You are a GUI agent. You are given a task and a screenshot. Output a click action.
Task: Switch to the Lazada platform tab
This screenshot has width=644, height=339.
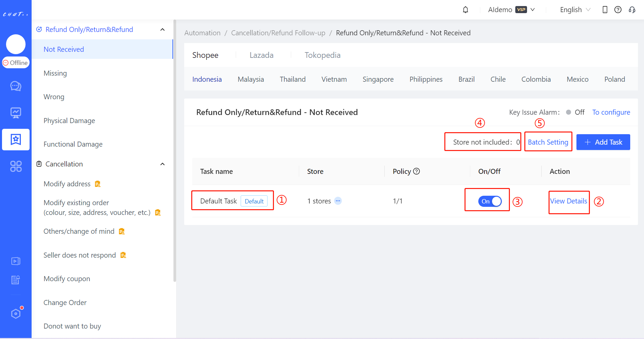(x=261, y=55)
